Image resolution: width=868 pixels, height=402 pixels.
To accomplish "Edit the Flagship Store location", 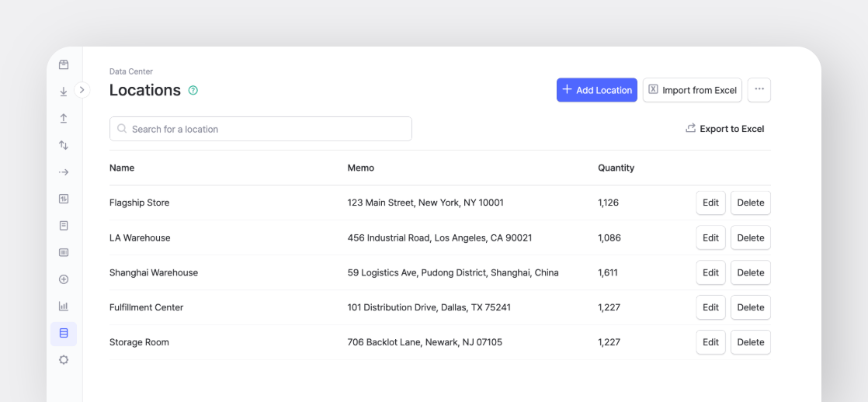I will pos(711,203).
